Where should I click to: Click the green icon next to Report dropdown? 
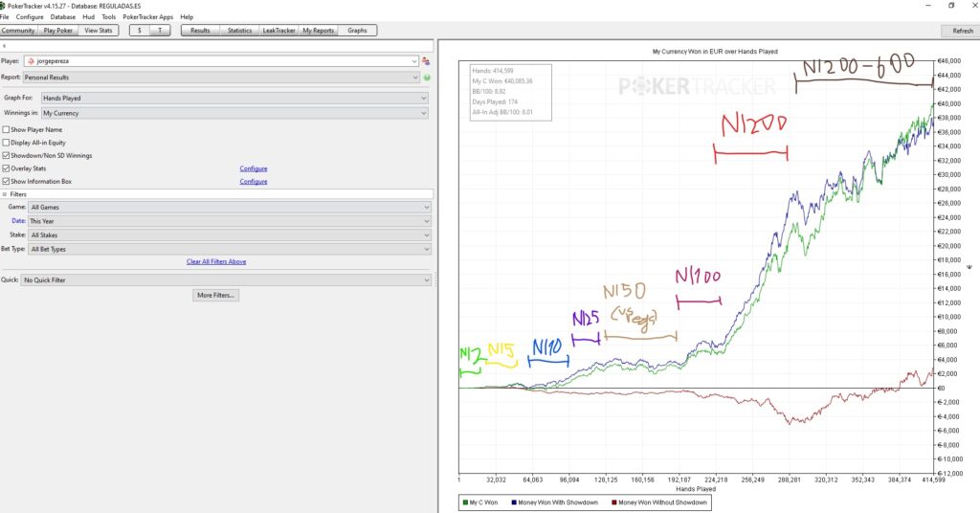point(426,78)
